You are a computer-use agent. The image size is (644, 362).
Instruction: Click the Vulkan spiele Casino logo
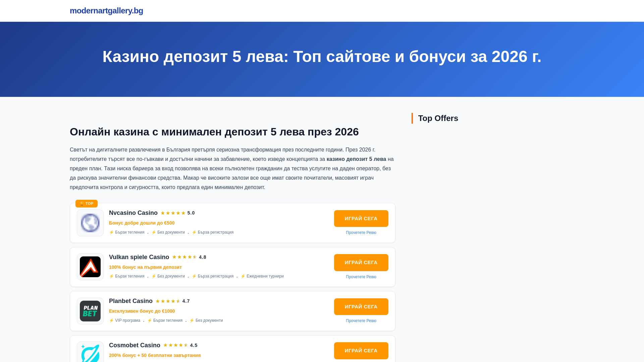pyautogui.click(x=90, y=267)
